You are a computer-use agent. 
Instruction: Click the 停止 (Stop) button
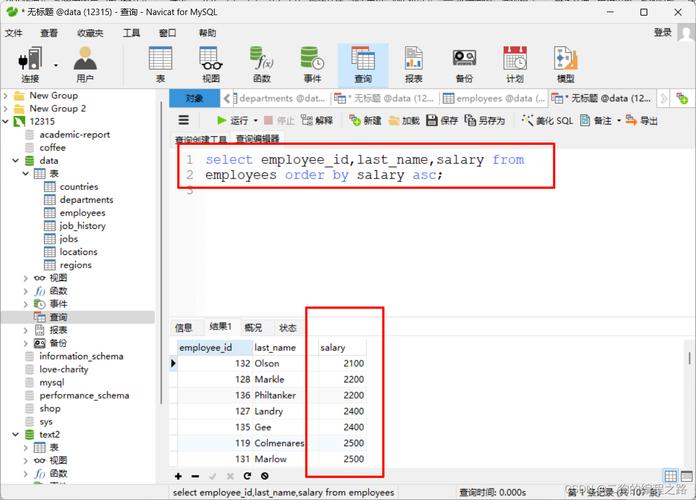pos(279,120)
